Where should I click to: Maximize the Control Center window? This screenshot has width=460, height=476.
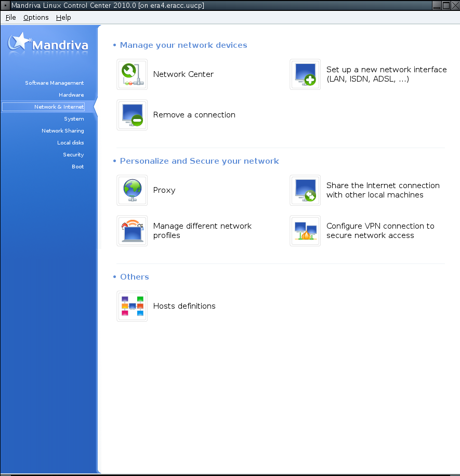[x=446, y=5]
